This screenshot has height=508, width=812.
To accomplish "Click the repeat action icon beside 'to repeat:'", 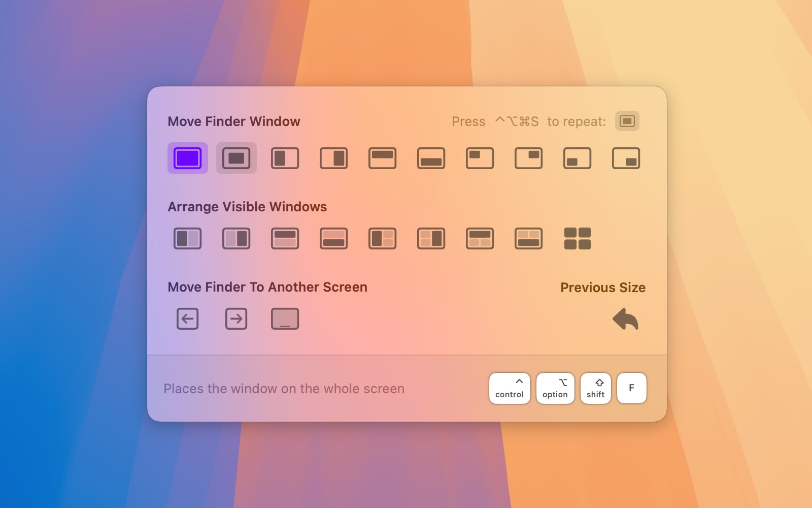I will 627,121.
